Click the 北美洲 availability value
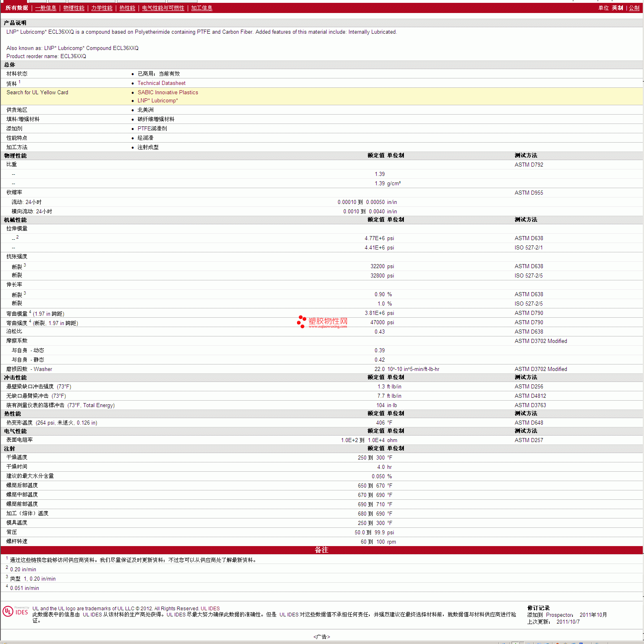Viewport: 644px width, 644px height. pyautogui.click(x=145, y=110)
